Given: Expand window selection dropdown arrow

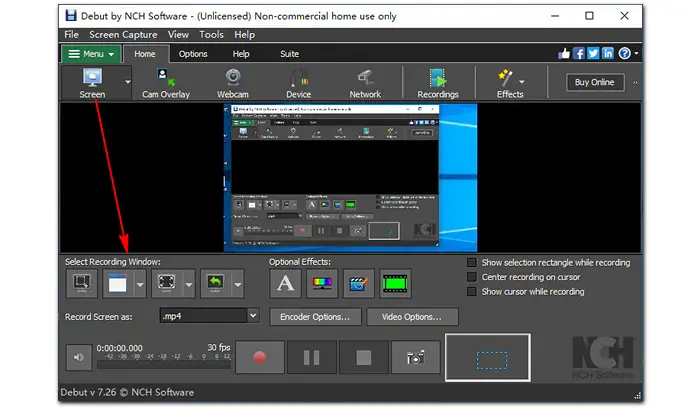Looking at the screenshot, I should coord(140,284).
